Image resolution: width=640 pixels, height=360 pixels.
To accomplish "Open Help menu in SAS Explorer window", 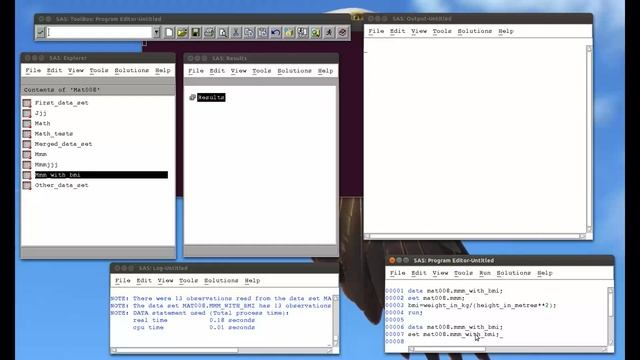I will [x=162, y=70].
